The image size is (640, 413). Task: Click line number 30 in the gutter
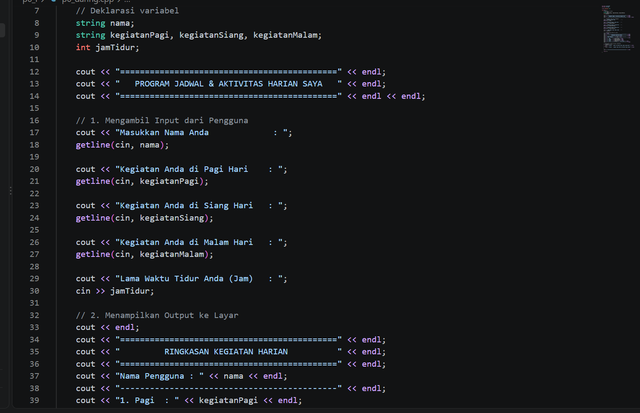click(34, 291)
